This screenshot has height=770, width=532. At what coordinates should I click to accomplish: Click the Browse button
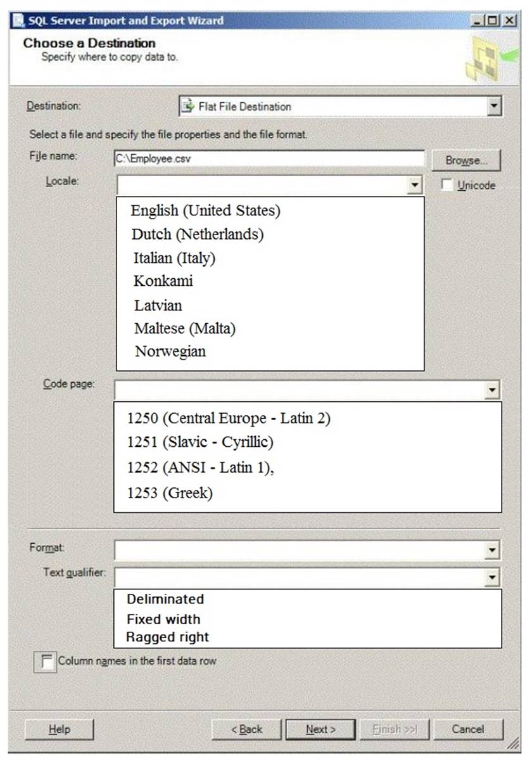point(466,160)
